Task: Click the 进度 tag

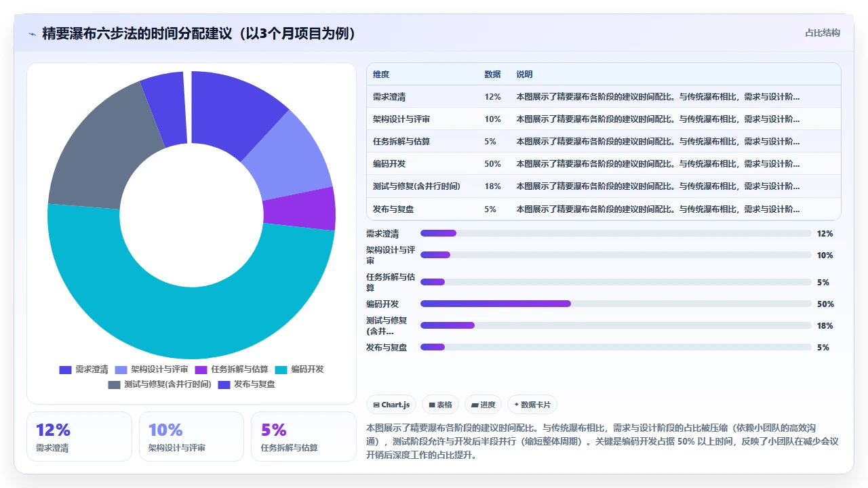Action: coord(484,405)
